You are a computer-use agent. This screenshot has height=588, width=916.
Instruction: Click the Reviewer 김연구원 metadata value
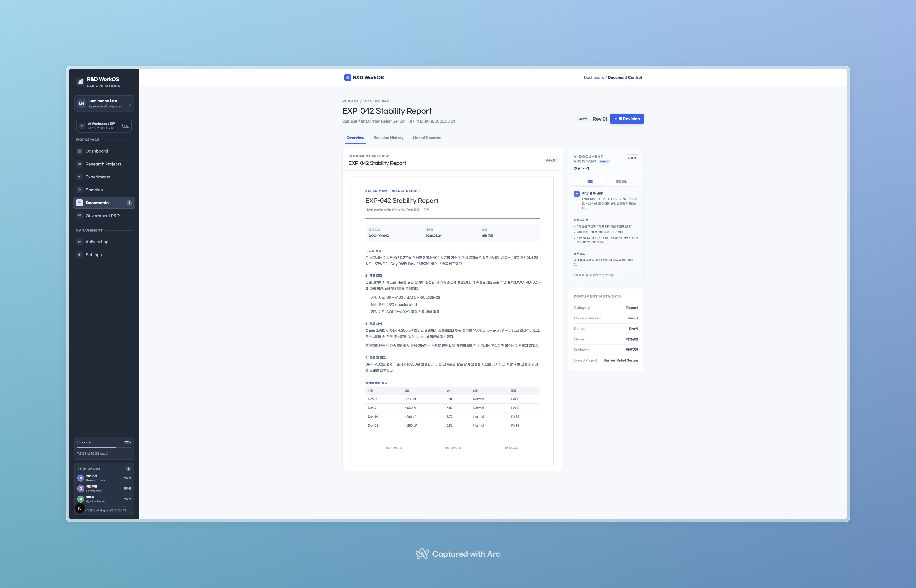click(x=632, y=350)
